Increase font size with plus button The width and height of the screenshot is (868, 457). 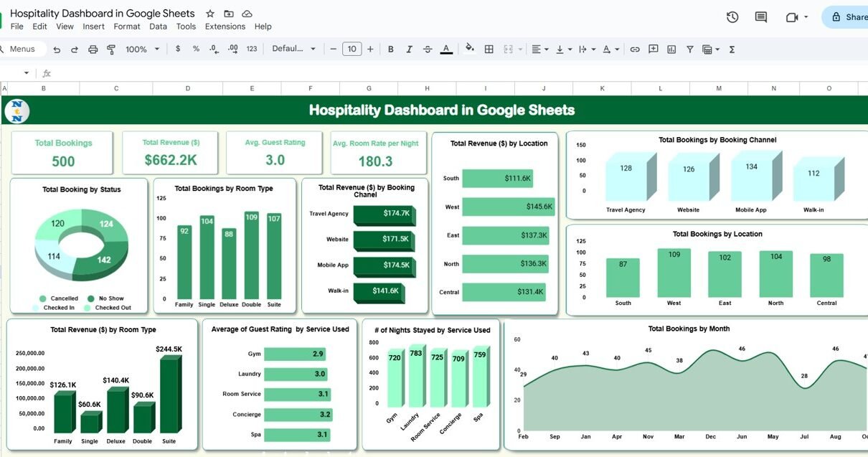pos(370,50)
